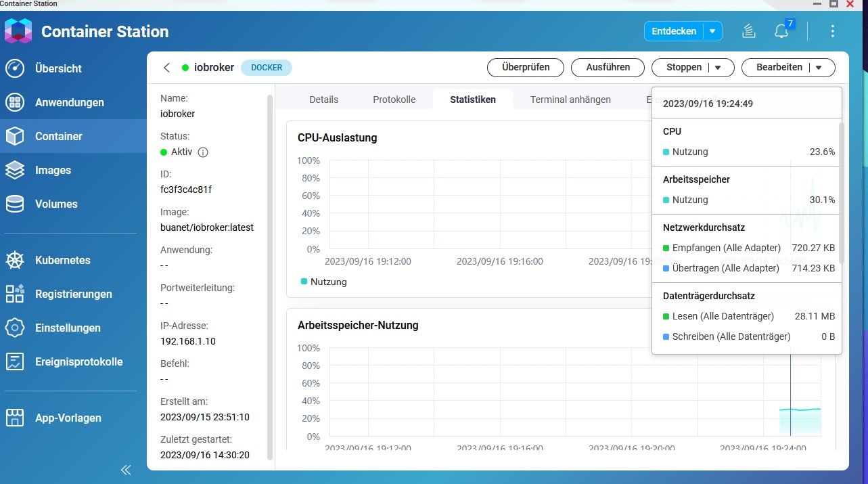Open Kubernetes in the sidebar

73,260
